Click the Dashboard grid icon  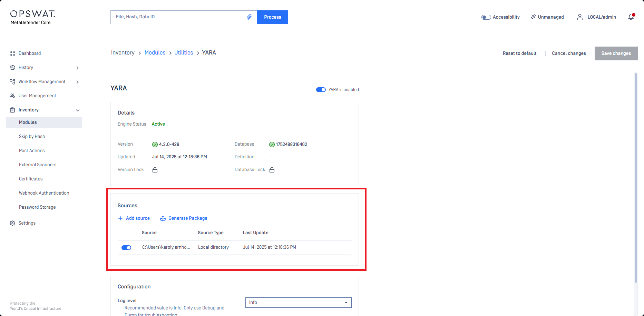click(12, 53)
